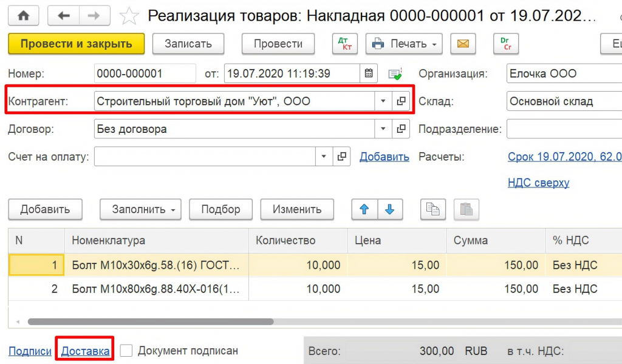Open the Срок 19.07.2020 settlements link
This screenshot has width=622, height=364.
point(564,157)
